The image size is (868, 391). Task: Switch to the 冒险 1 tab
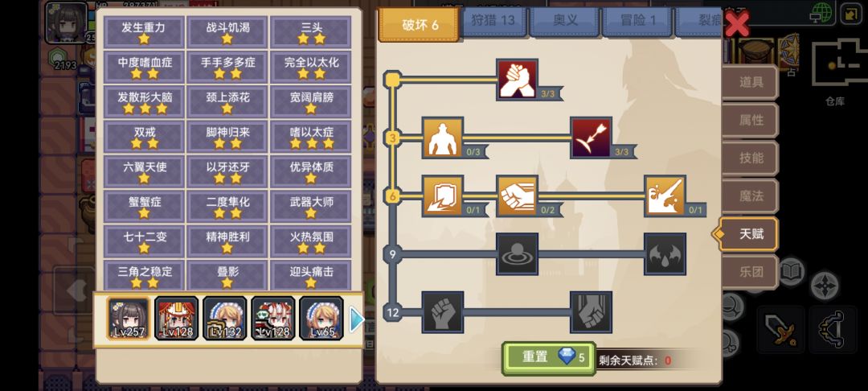(637, 21)
